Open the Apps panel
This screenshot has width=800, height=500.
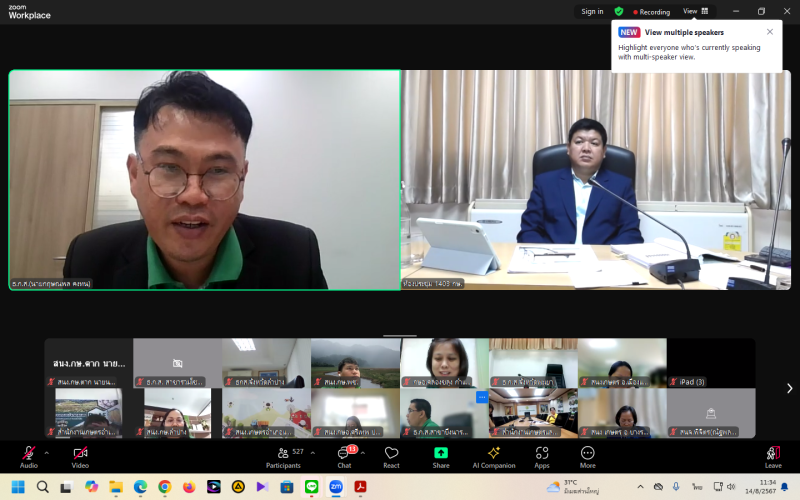[542, 454]
